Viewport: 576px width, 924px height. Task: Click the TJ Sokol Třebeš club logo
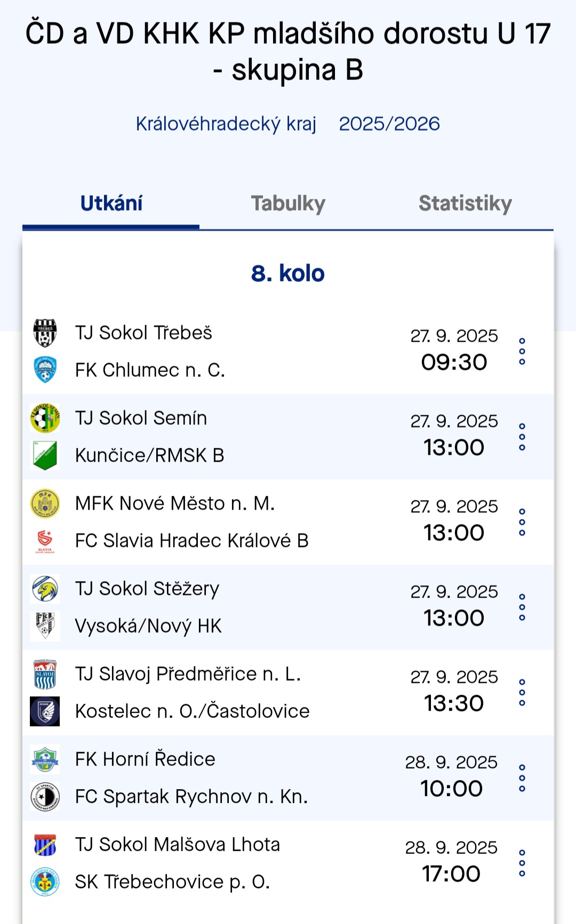point(45,333)
